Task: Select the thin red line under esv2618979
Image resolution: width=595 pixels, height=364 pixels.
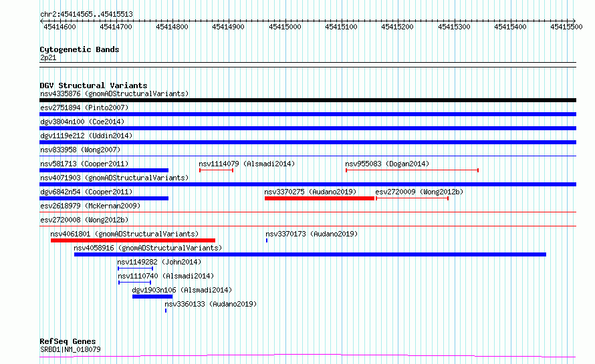Action: tap(308, 212)
